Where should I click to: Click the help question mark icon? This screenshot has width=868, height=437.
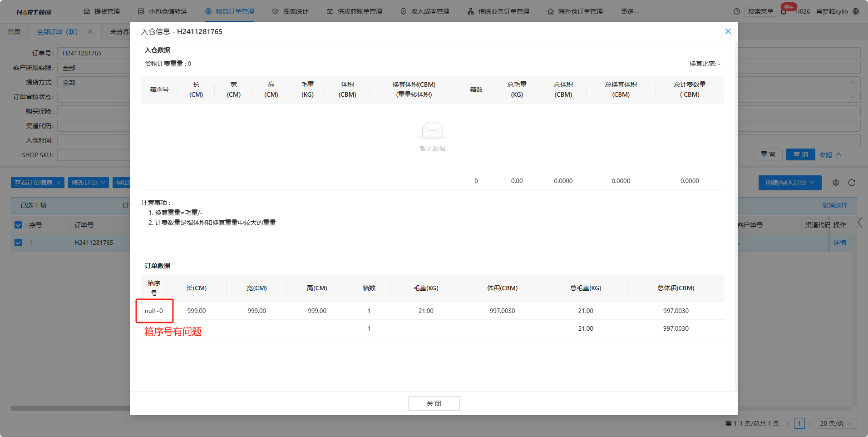pyautogui.click(x=736, y=11)
